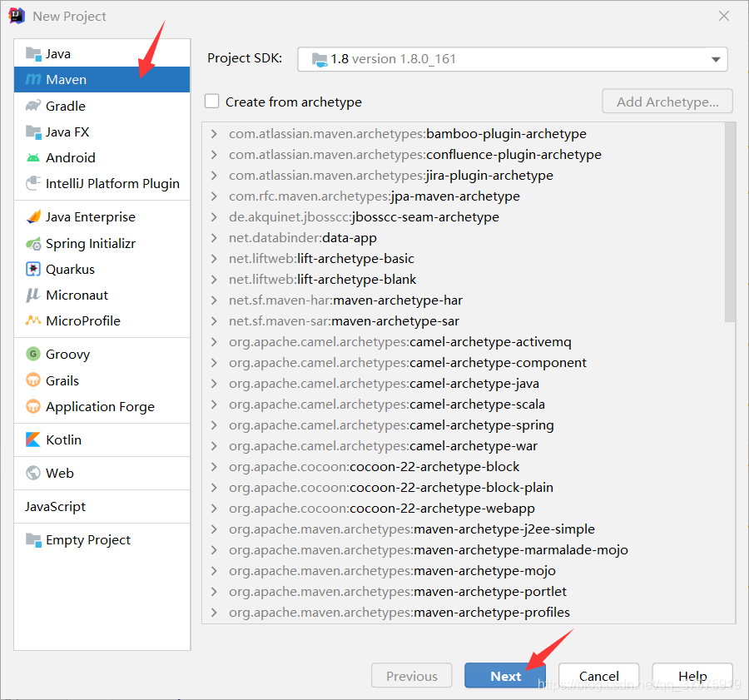Select maven-archetype-sar row

point(464,321)
